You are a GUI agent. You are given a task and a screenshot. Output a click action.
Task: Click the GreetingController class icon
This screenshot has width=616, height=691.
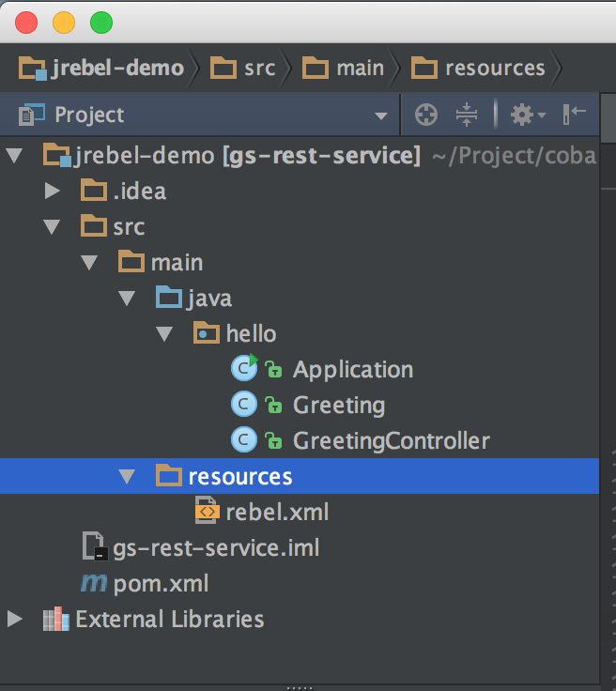pyautogui.click(x=243, y=440)
